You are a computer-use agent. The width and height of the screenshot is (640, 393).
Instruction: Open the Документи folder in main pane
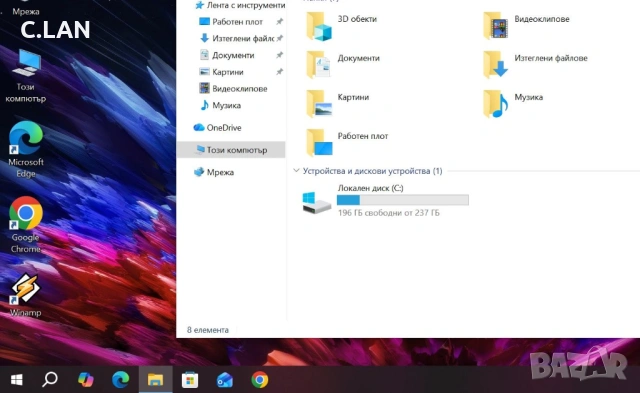coord(342,64)
